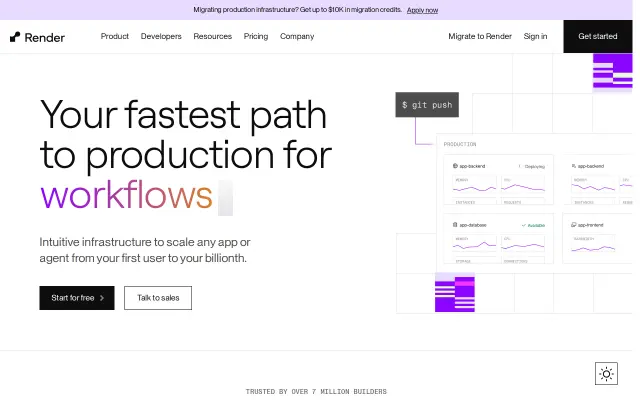
Task: Open the Company menu item
Action: (x=297, y=36)
